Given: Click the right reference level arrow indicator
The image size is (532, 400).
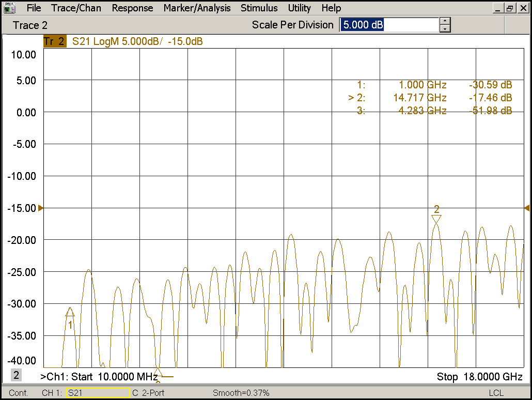Looking at the screenshot, I should [x=527, y=208].
